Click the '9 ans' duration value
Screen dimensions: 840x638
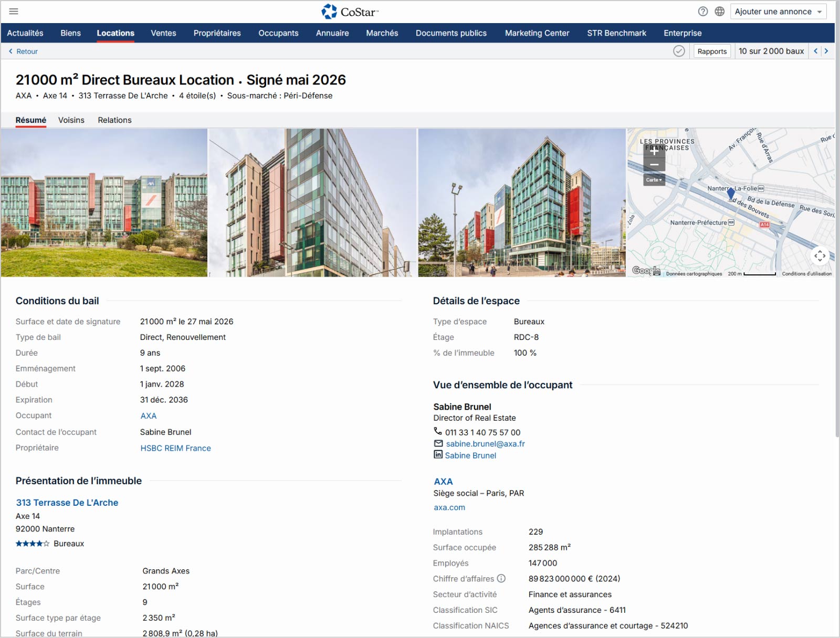[x=150, y=353]
